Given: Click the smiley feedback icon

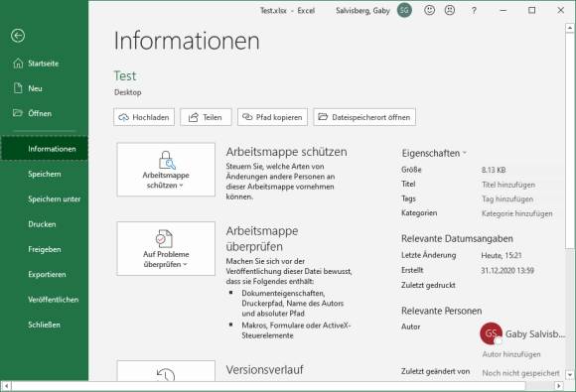Looking at the screenshot, I should [429, 10].
